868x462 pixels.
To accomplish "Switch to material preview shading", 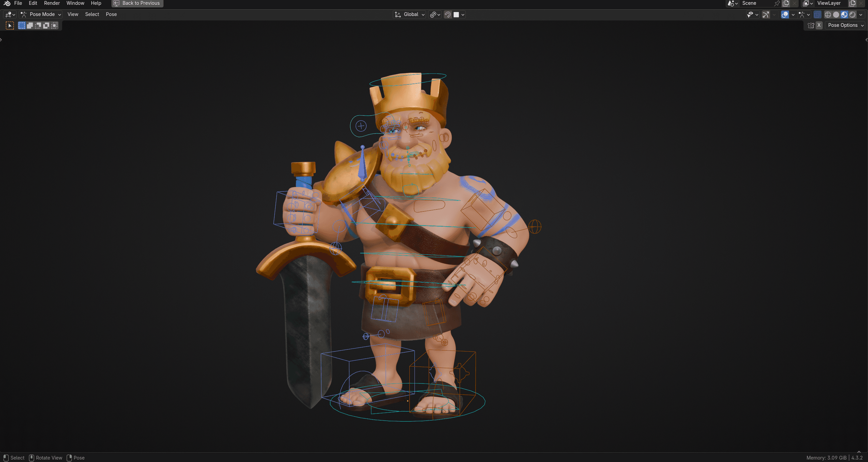I will (x=844, y=15).
